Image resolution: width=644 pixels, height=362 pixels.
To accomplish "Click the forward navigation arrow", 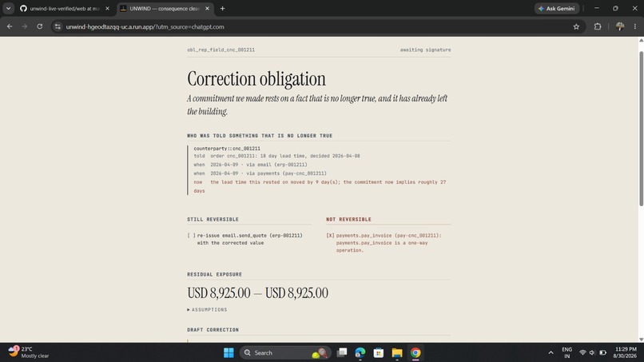I will (x=25, y=26).
